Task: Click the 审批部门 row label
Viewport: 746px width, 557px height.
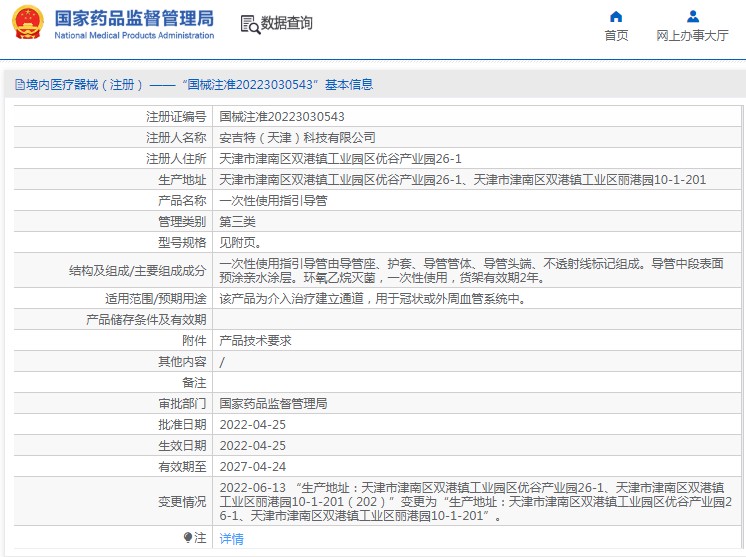Action: (182, 403)
